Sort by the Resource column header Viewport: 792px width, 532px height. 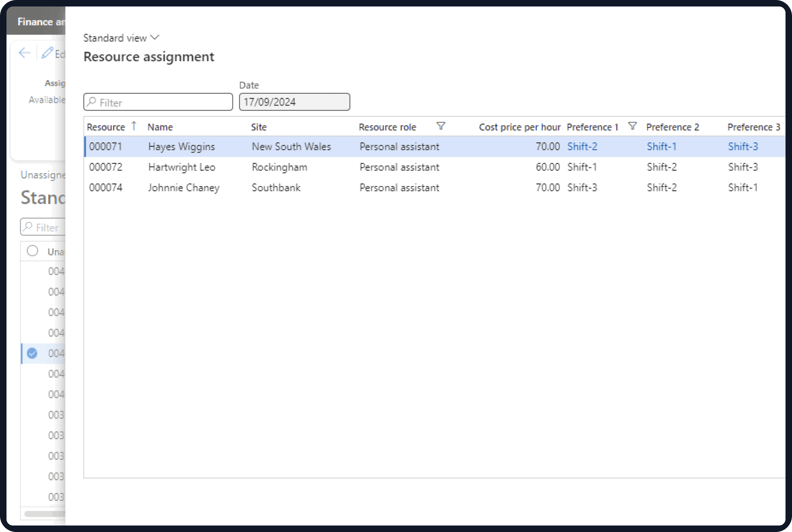pyautogui.click(x=106, y=127)
